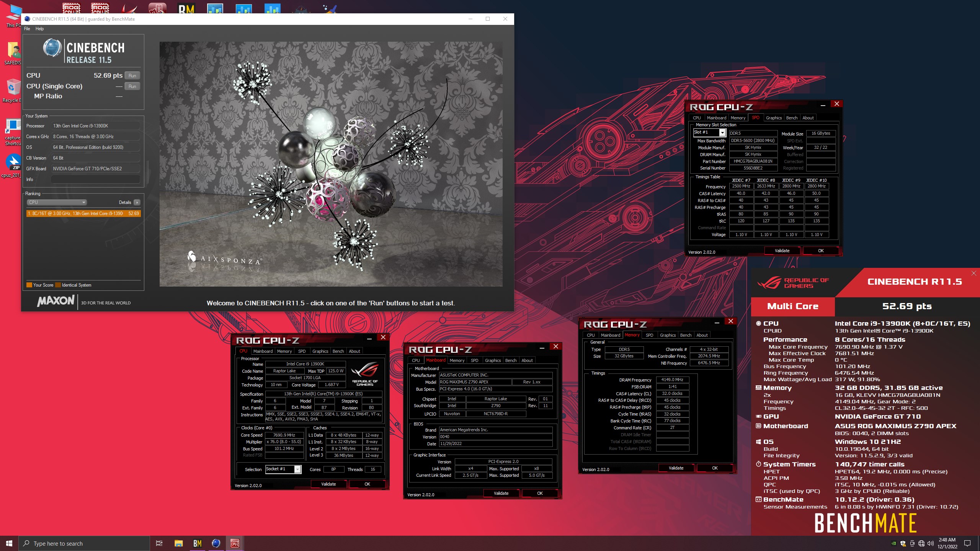Run the CPU (Single Core) test
The height and width of the screenshot is (551, 980).
coord(132,86)
